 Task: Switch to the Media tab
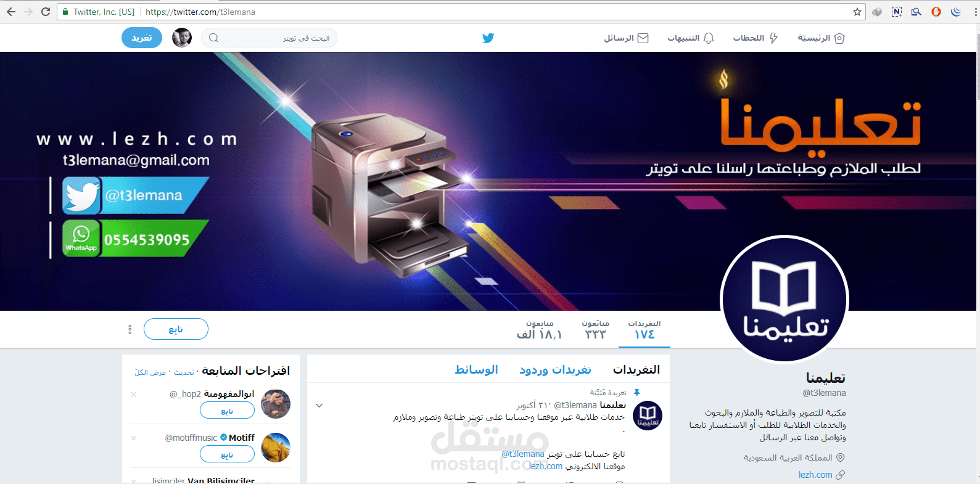point(476,369)
